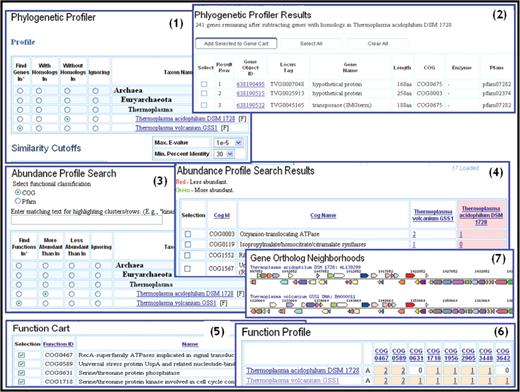Open Thermoplasma acidophilum DSM 1728 row link in Function Profile
Screen dimensions: 520x392
click(x=303, y=371)
